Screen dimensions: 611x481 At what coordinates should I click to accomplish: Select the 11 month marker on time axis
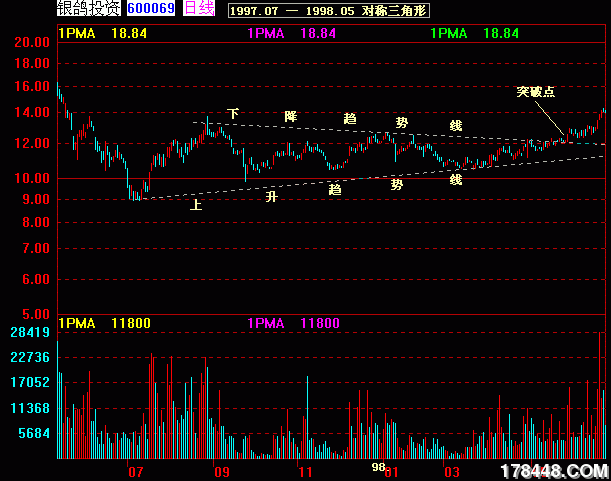(x=306, y=472)
